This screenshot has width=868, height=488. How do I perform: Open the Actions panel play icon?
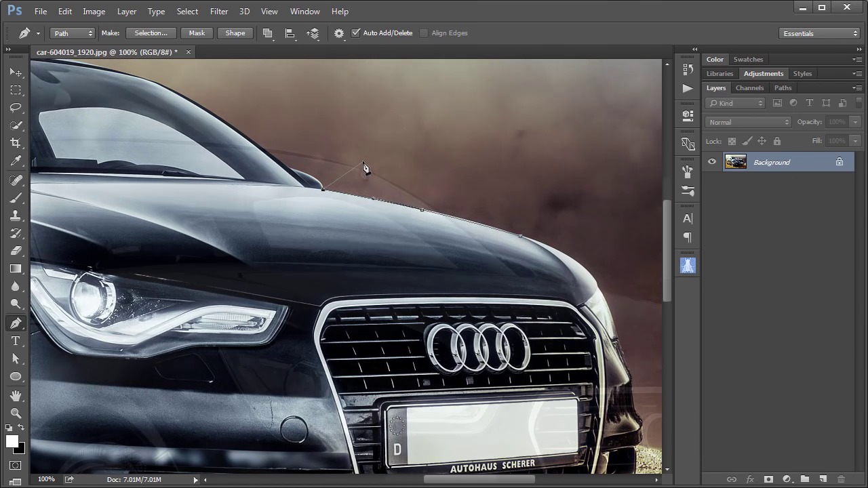688,88
